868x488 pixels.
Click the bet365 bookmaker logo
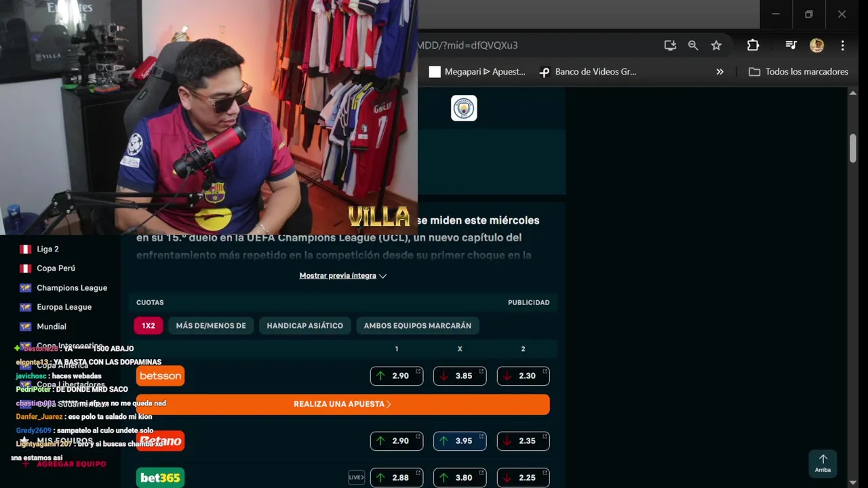point(160,477)
